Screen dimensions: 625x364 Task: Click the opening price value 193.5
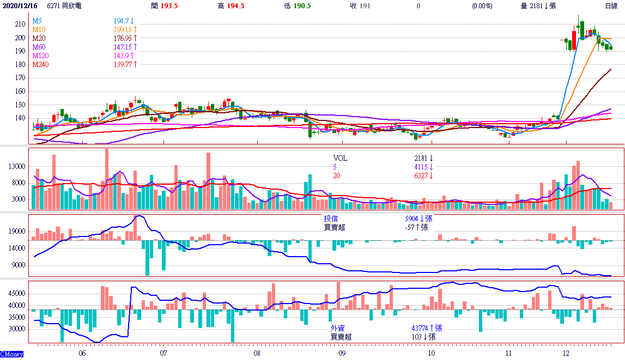pyautogui.click(x=169, y=6)
